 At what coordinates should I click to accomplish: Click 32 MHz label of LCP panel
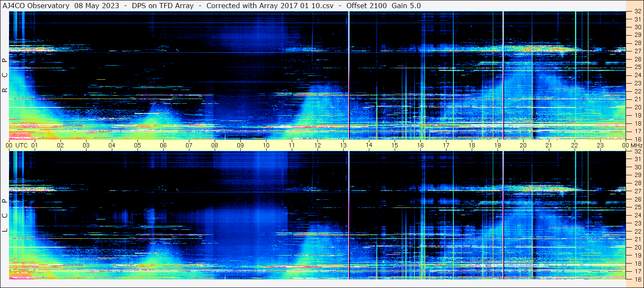pyautogui.click(x=637, y=151)
